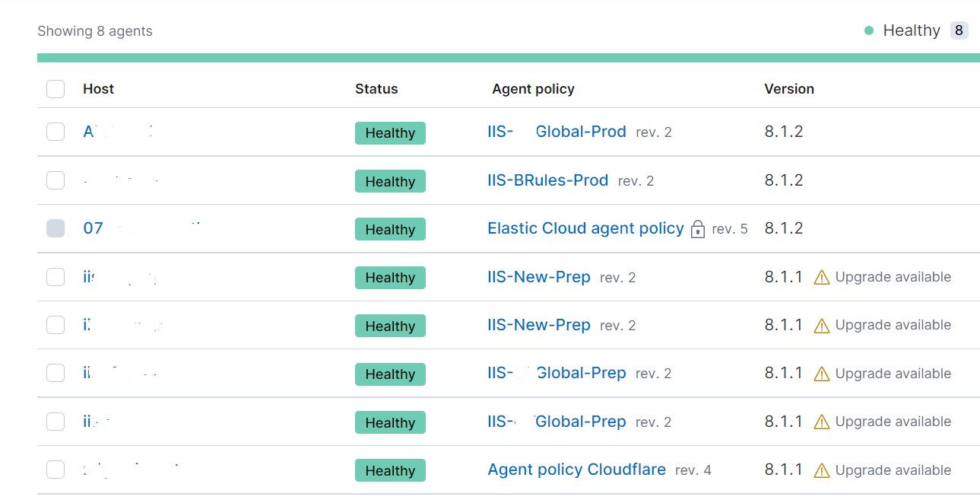Click the agent count badge showing 8
The image size is (980, 503).
click(x=959, y=31)
